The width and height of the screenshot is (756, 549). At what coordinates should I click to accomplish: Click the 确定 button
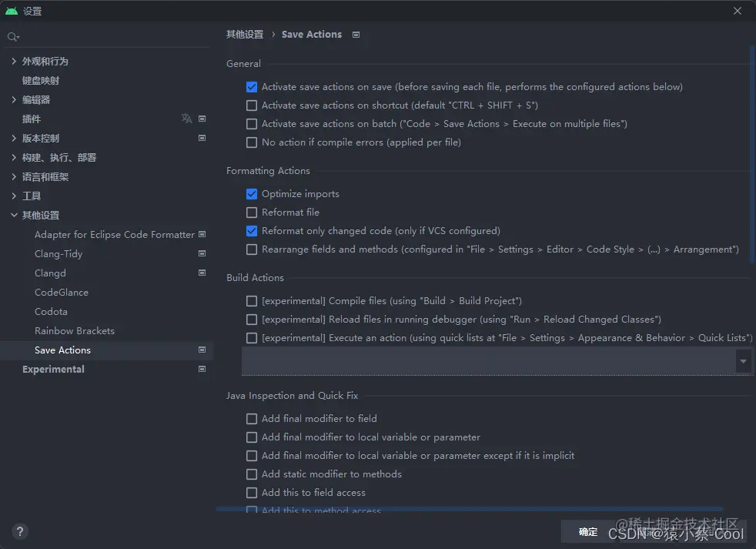tap(587, 531)
